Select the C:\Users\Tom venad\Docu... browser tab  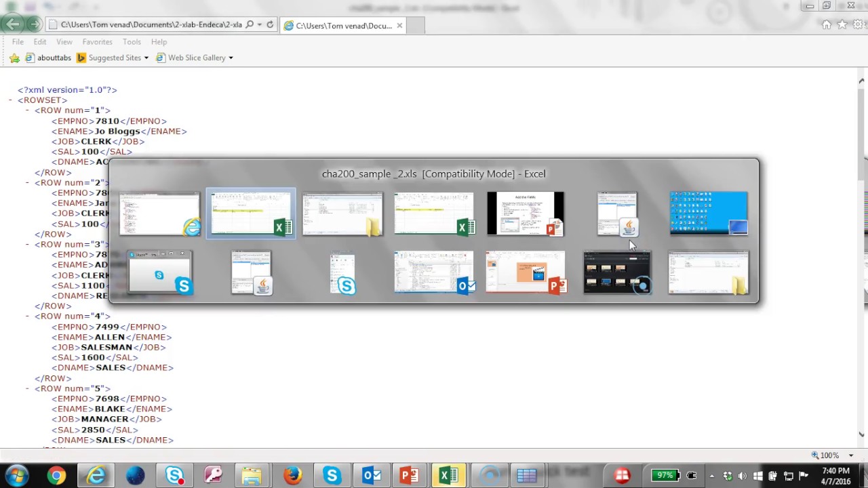click(344, 26)
